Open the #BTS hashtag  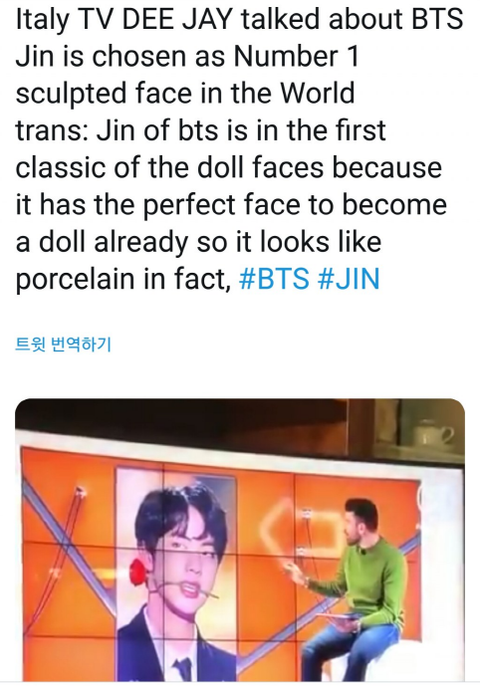(x=274, y=279)
